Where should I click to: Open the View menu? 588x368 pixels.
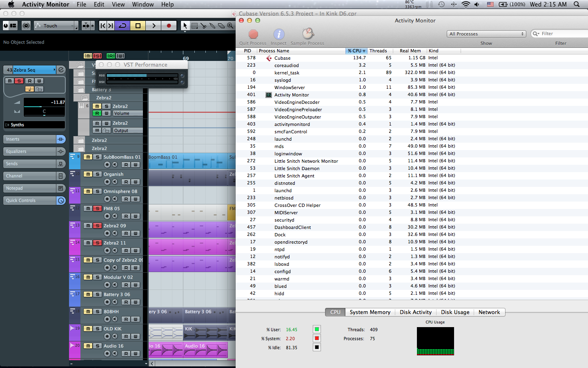pyautogui.click(x=118, y=4)
